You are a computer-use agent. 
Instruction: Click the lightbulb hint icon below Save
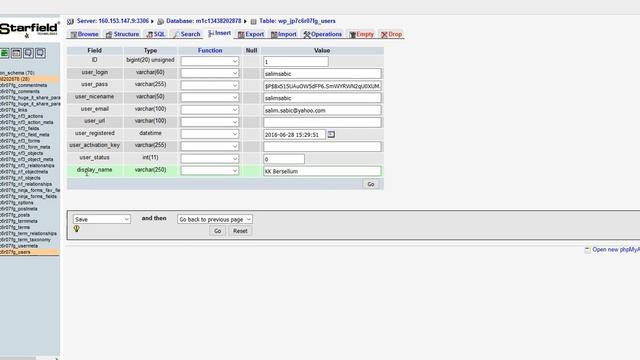click(x=76, y=229)
